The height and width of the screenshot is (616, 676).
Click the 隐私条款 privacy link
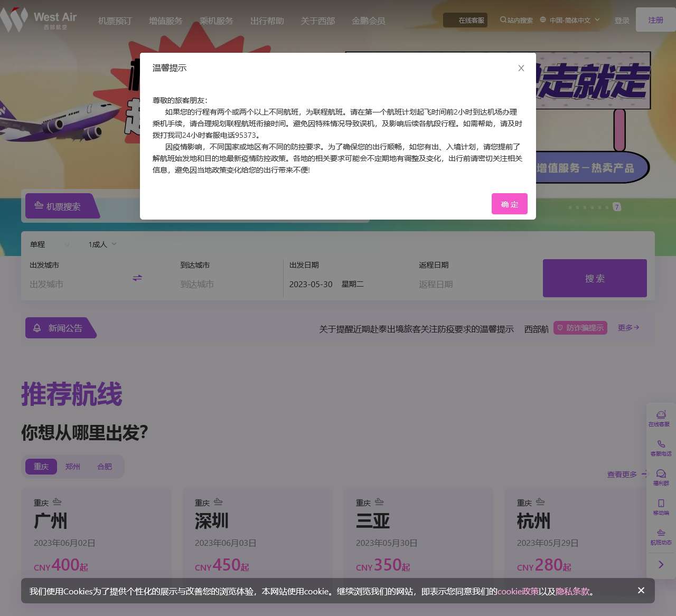click(x=572, y=591)
